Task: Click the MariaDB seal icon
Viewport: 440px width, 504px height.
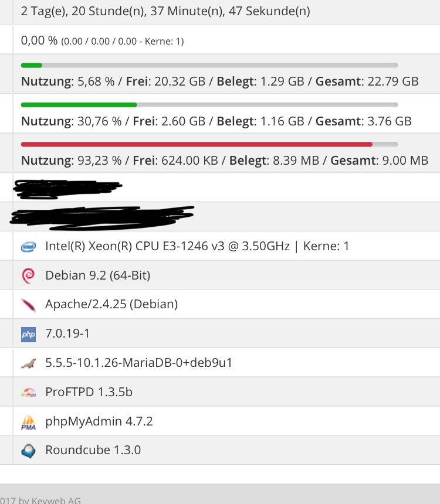Action: click(28, 363)
